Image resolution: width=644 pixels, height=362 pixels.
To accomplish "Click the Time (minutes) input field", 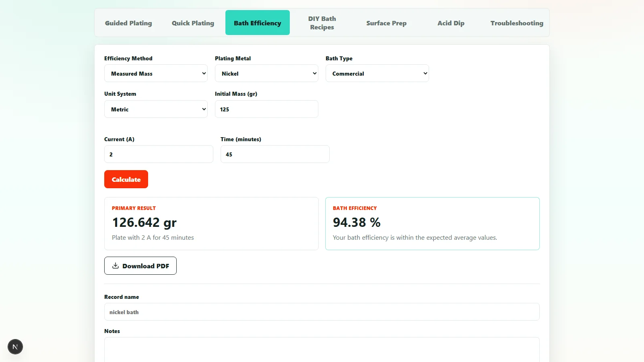I will click(x=275, y=154).
